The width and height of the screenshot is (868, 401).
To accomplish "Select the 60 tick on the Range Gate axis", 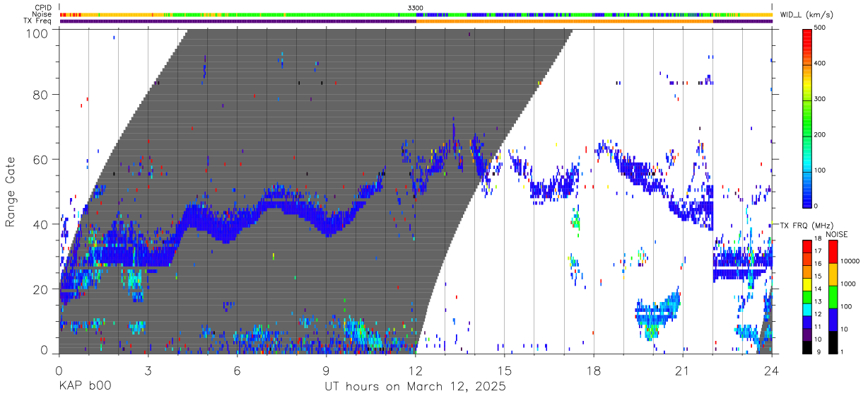I will tap(41, 159).
